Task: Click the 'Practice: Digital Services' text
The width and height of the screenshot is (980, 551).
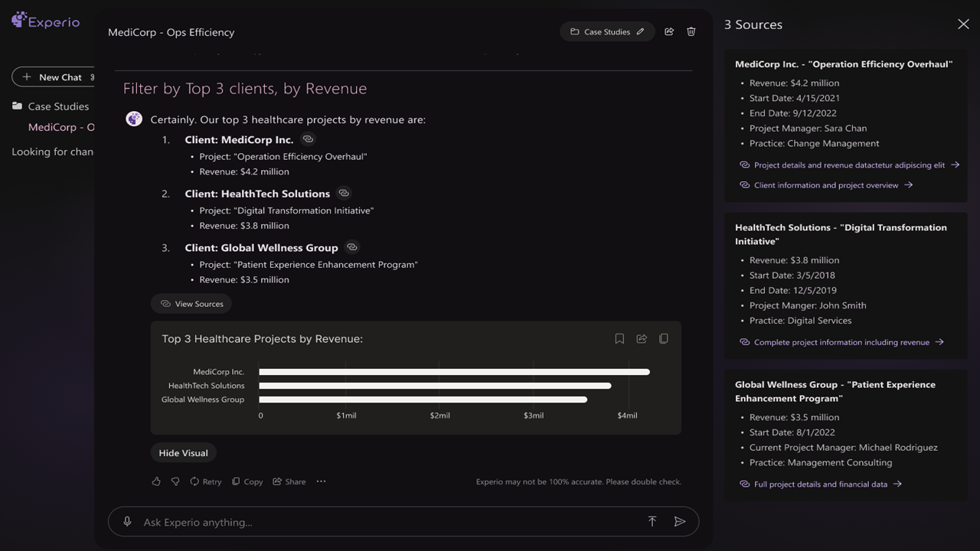Action: (x=801, y=320)
